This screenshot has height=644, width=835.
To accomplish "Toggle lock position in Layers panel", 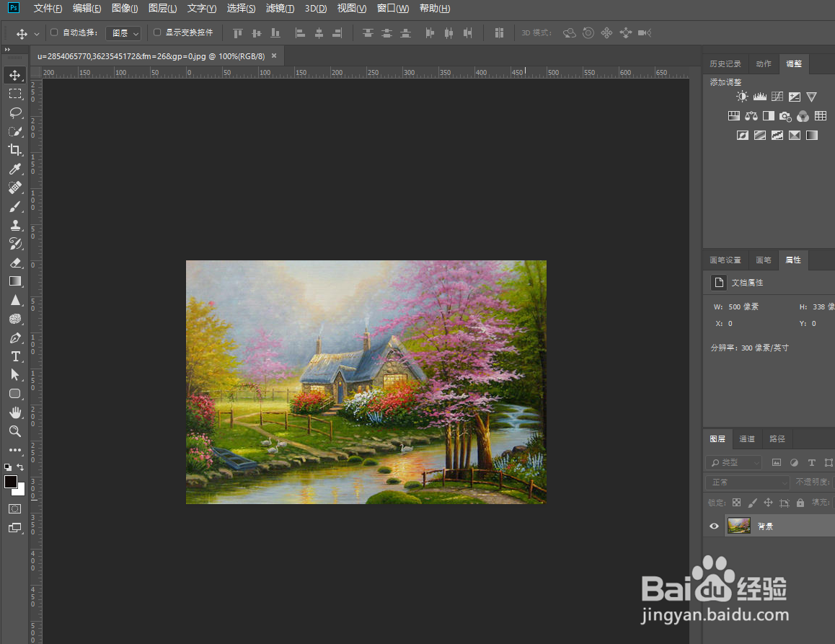I will 768,503.
